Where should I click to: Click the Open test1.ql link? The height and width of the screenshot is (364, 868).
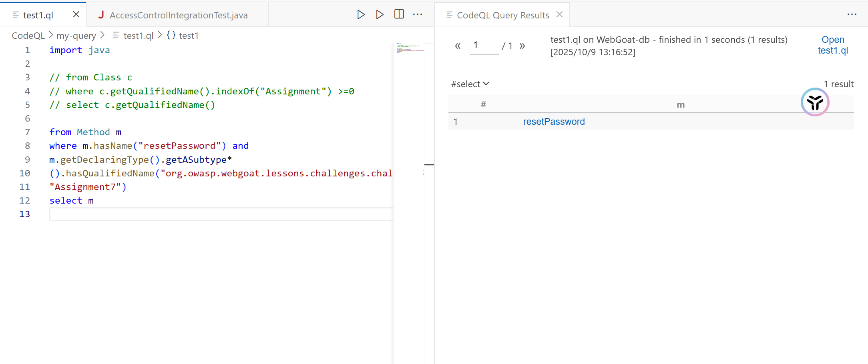833,45
